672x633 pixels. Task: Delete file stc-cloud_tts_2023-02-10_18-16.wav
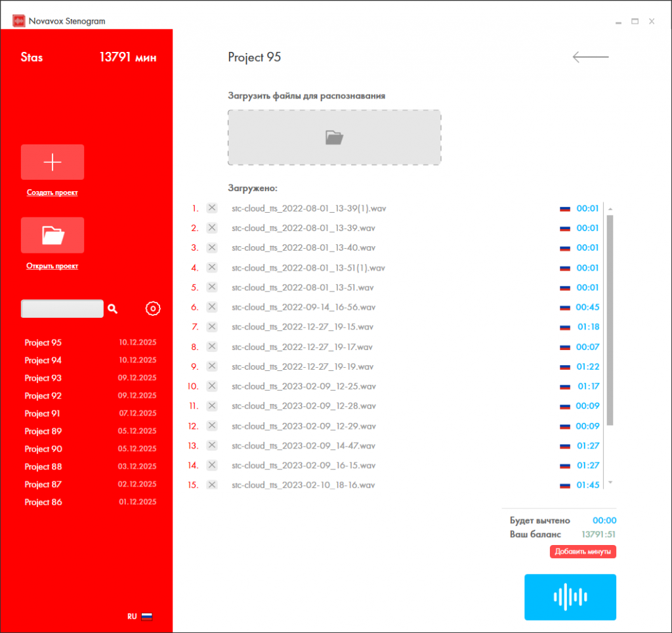coord(212,485)
